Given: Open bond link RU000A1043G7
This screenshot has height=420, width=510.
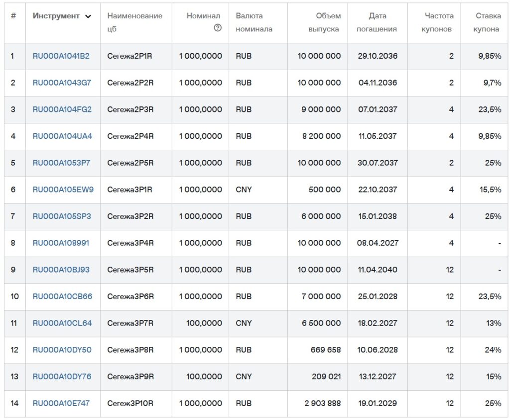Looking at the screenshot, I should [x=62, y=83].
